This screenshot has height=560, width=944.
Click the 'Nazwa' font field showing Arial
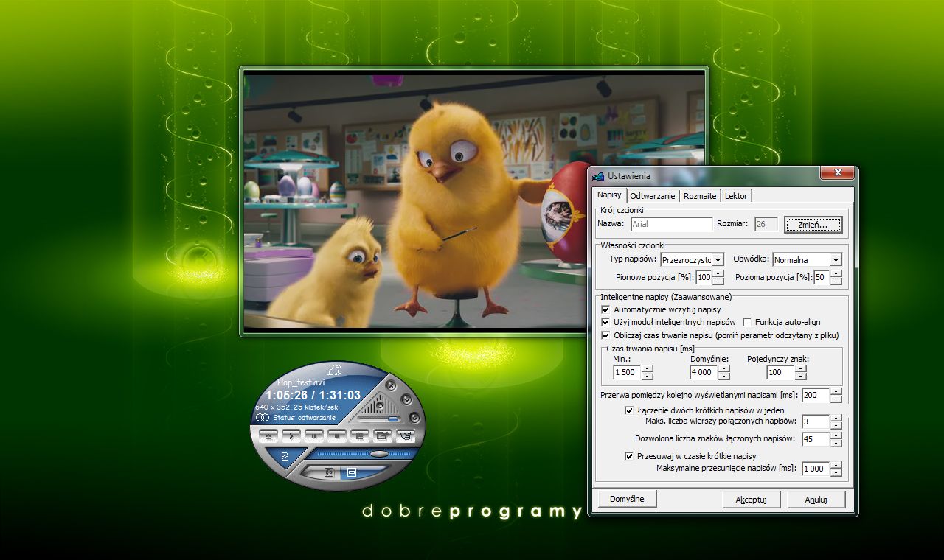[x=672, y=224]
